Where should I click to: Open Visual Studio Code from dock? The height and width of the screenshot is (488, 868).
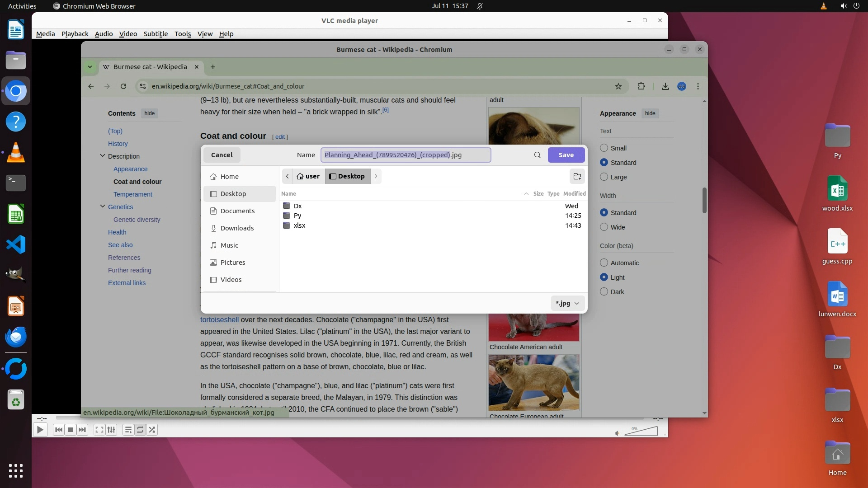16,244
